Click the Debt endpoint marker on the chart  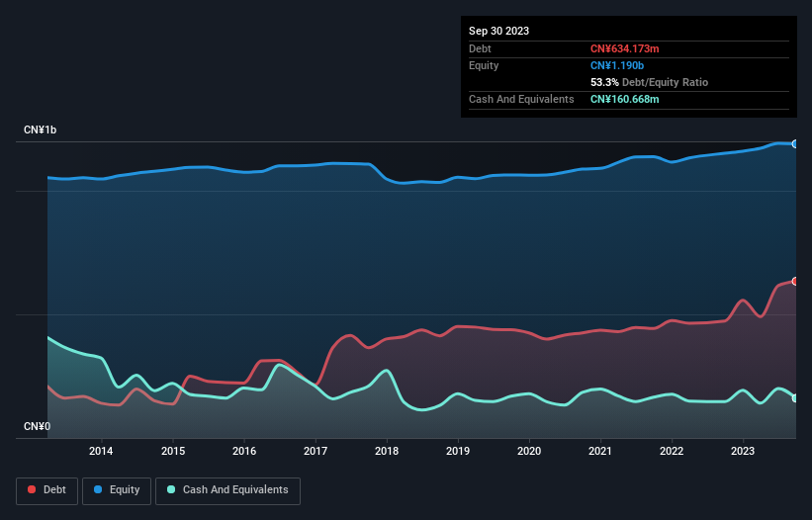[795, 282]
